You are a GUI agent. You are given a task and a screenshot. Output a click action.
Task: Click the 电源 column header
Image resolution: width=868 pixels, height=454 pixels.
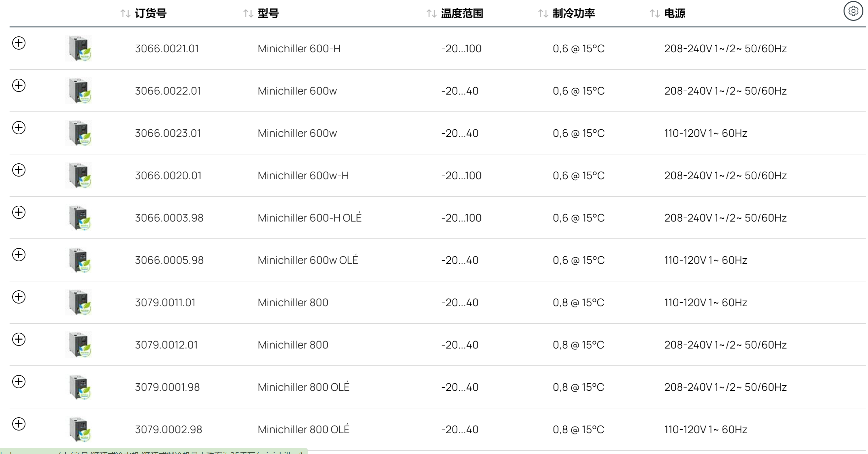(675, 14)
